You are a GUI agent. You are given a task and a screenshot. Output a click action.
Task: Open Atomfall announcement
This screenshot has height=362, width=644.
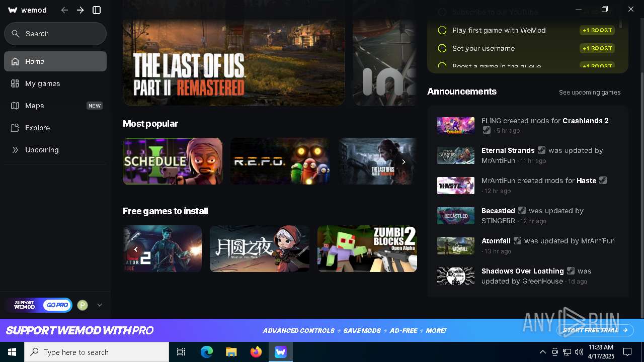(x=528, y=246)
